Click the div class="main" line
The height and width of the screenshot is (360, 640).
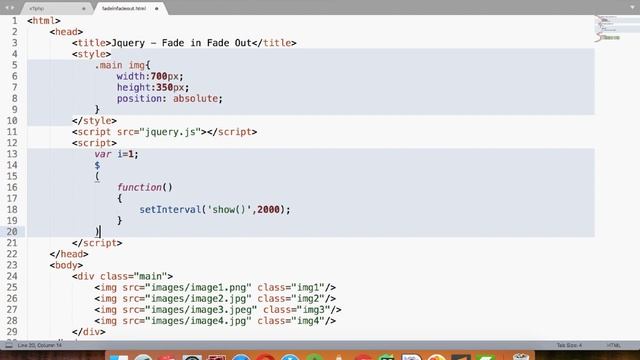(x=122, y=276)
